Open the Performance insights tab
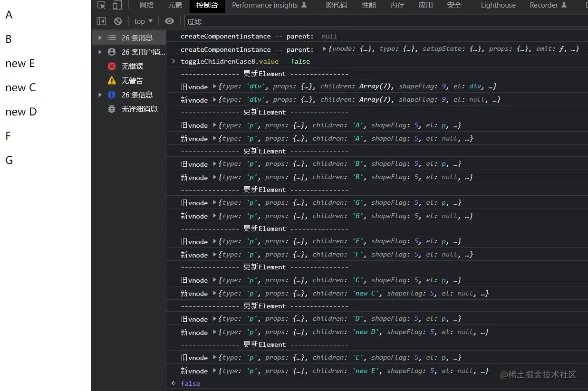 (x=269, y=5)
